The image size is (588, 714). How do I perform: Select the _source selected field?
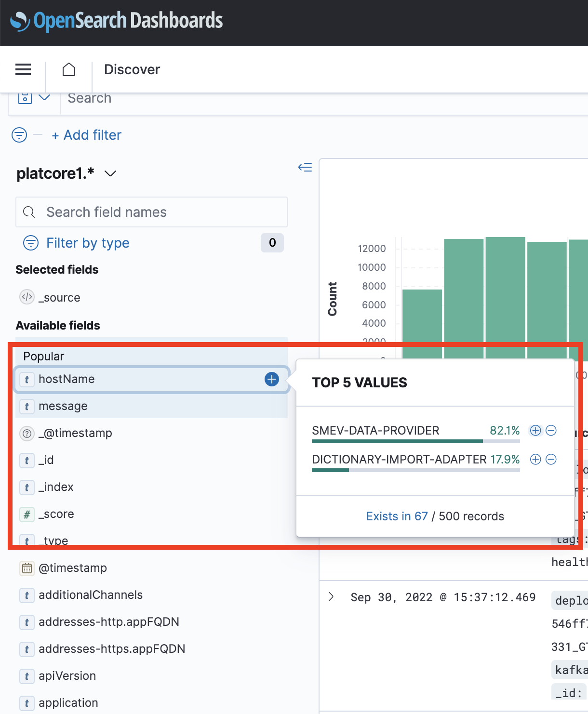click(x=59, y=297)
